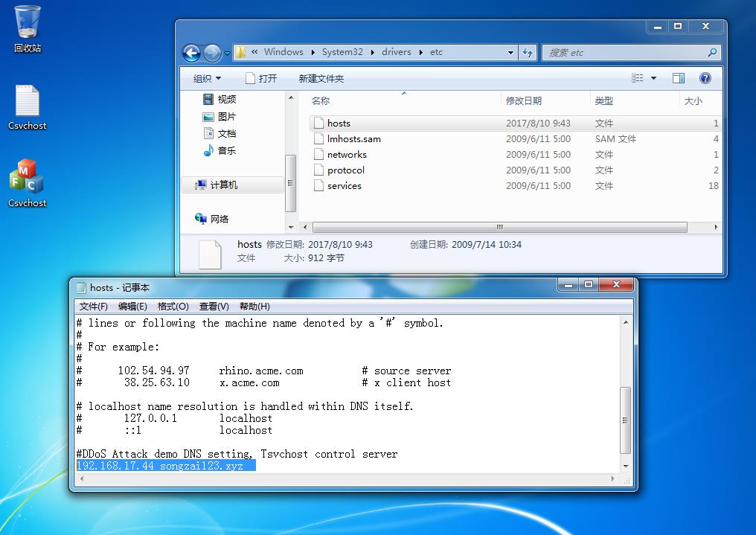Open the help question mark icon
Viewport: 756px width, 535px height.
point(705,78)
